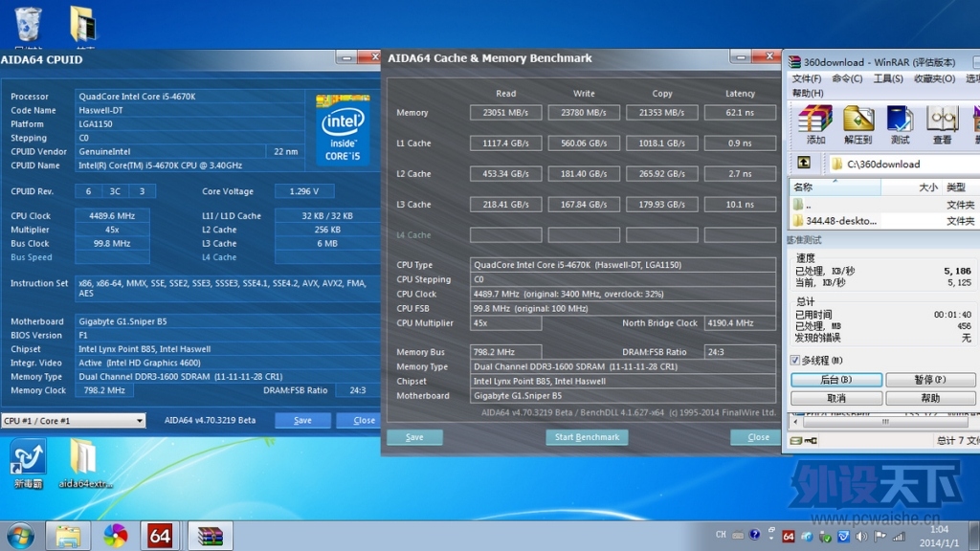Click Save in the Cache & Memory Benchmark window
980x551 pixels.
(414, 437)
